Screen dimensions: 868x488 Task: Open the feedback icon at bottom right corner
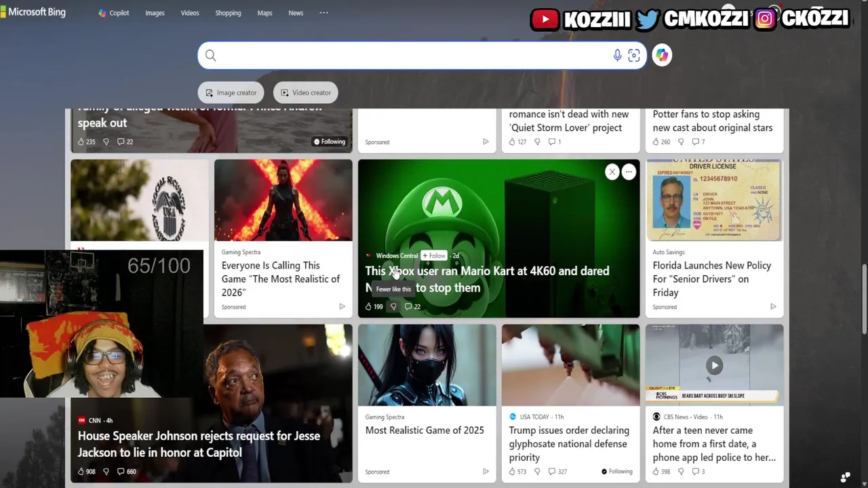click(x=845, y=477)
